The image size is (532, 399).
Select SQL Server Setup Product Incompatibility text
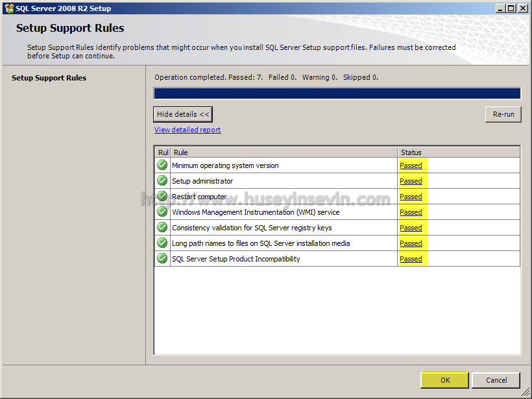click(236, 260)
